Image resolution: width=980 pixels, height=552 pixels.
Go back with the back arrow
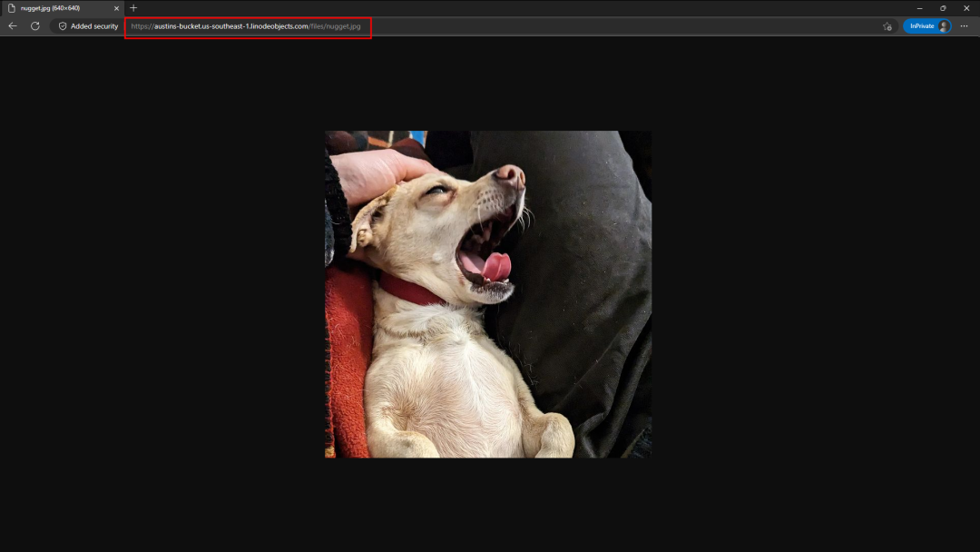pos(13,26)
